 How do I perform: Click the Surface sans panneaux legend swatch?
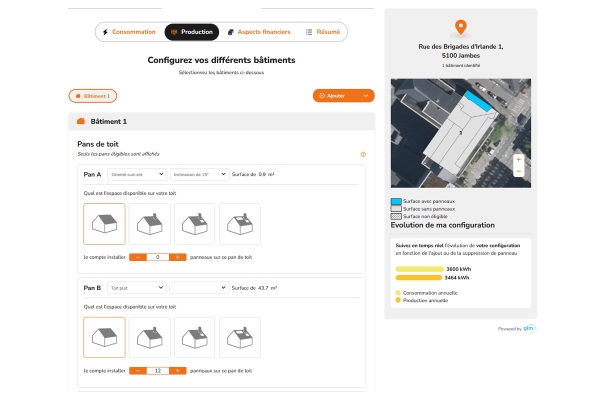click(x=396, y=209)
